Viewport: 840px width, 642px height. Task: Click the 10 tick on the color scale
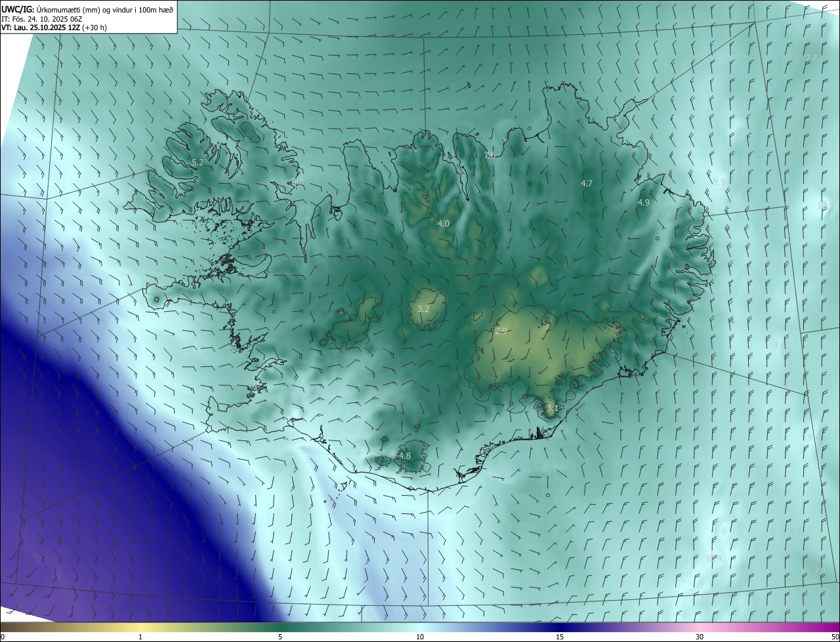(420, 637)
